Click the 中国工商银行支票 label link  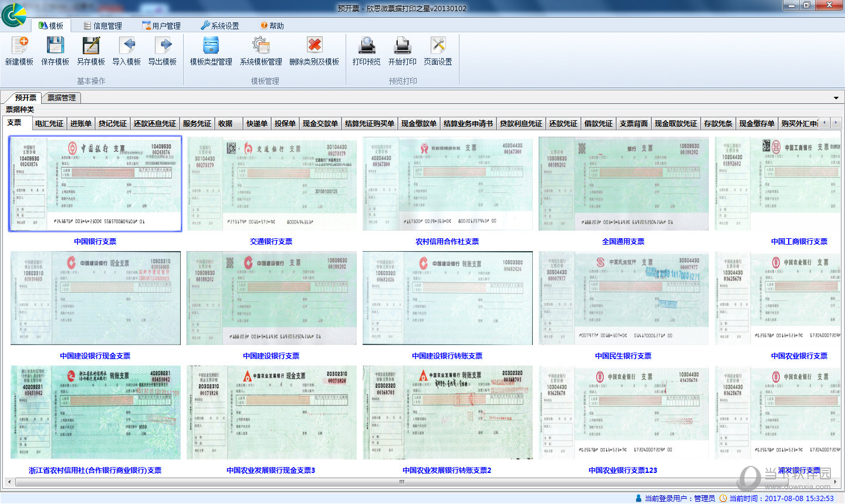point(799,241)
